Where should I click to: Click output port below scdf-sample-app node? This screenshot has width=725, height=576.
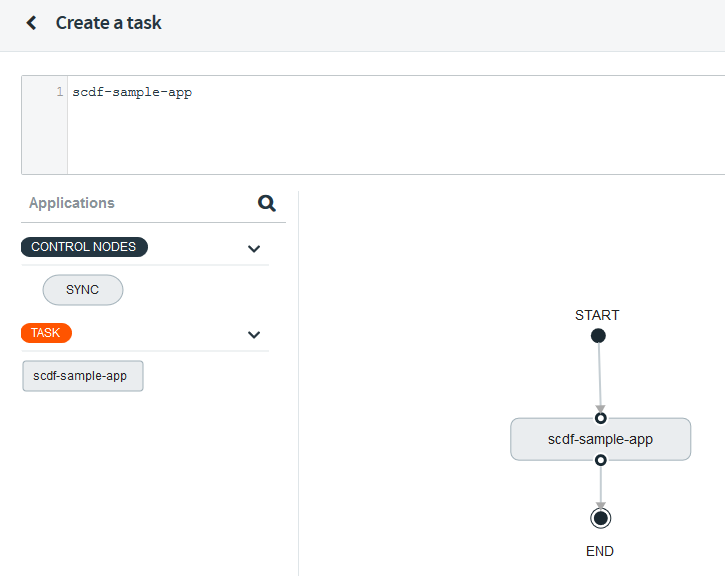(x=600, y=460)
